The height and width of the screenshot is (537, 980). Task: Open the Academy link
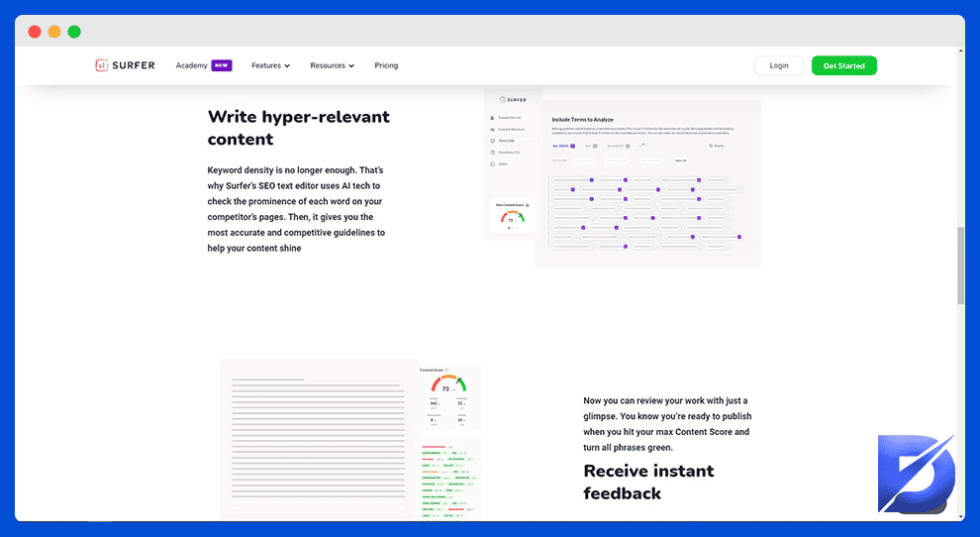pos(191,65)
